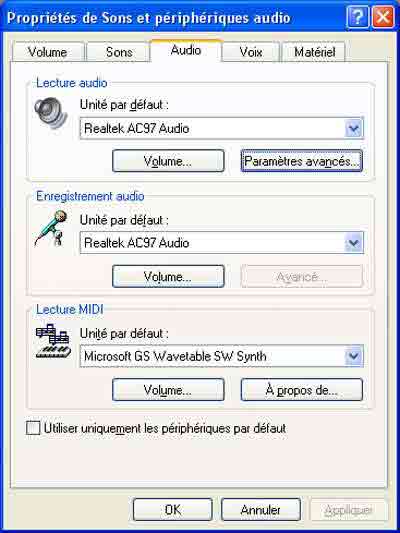This screenshot has width=400, height=533.
Task: Click Volume button under Enregistrement audio
Action: point(168,276)
